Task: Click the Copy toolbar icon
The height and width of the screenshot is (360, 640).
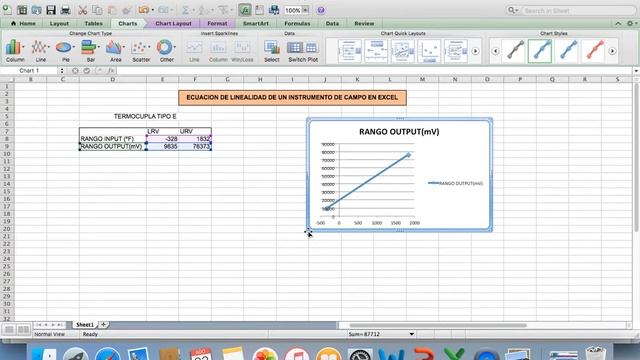Action: click(x=97, y=10)
